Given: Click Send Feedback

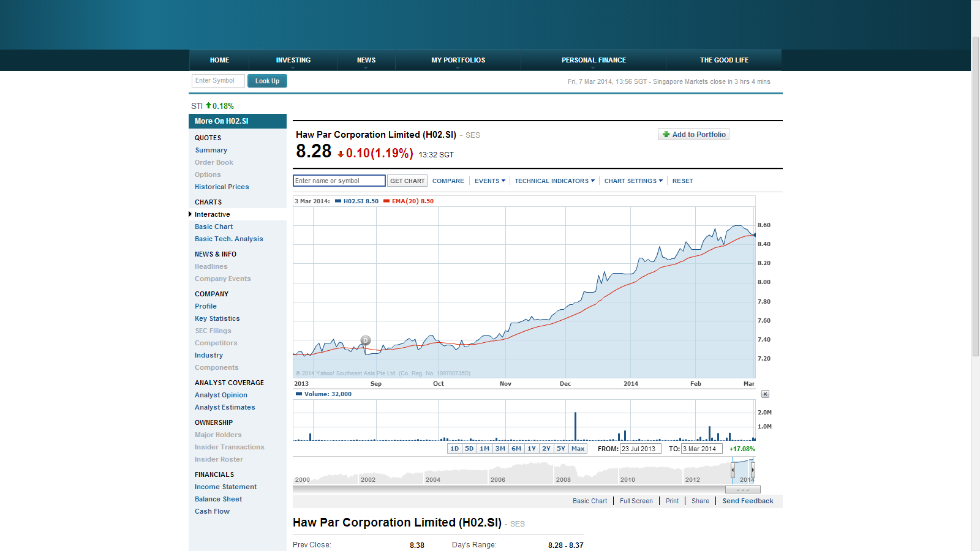Looking at the screenshot, I should [x=748, y=501].
